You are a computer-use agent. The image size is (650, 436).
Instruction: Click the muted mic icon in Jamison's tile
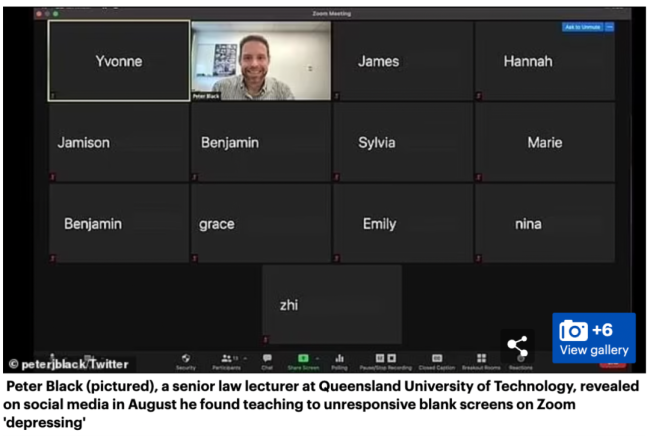tap(53, 177)
